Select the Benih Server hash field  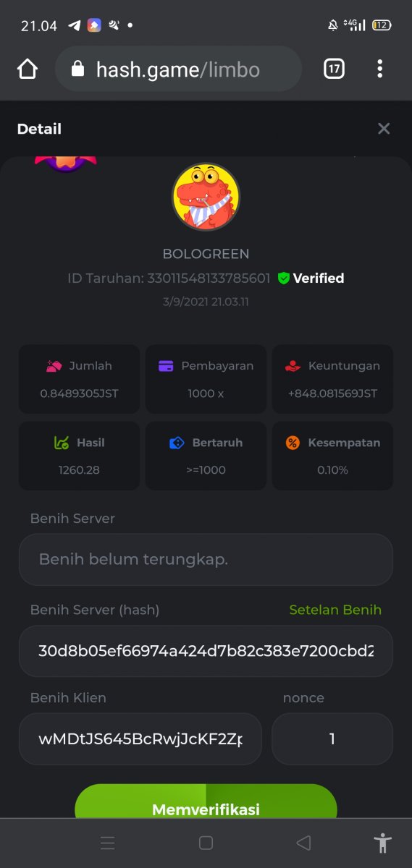tap(206, 651)
